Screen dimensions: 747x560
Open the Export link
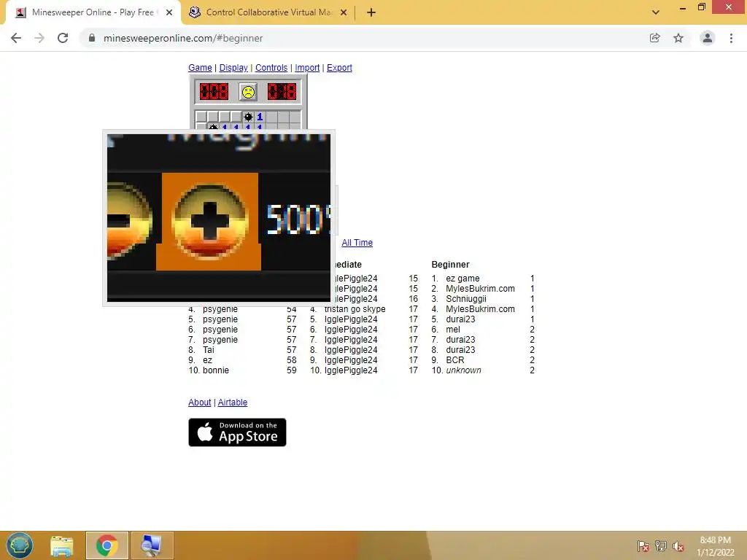tap(339, 68)
